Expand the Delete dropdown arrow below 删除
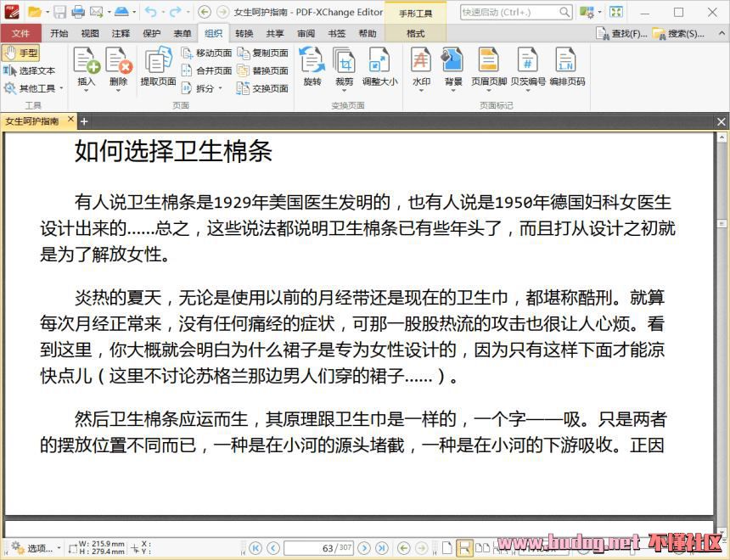730x560 pixels. pyautogui.click(x=119, y=90)
